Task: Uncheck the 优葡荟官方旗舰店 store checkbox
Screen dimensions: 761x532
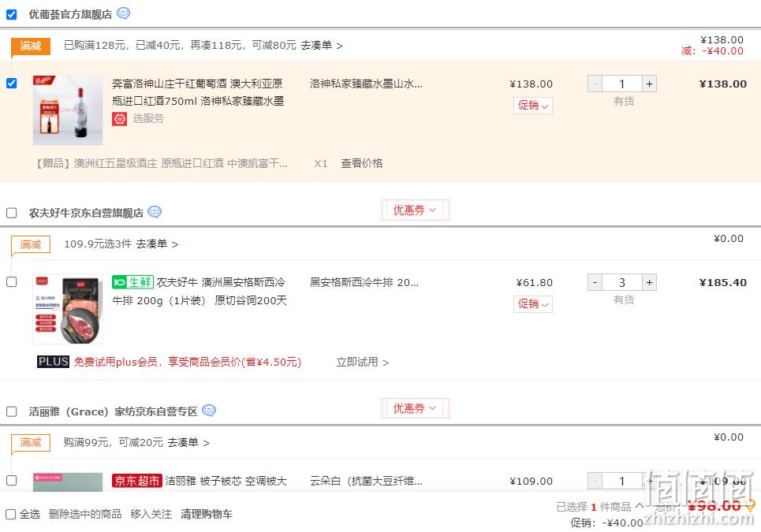Action: [x=12, y=14]
